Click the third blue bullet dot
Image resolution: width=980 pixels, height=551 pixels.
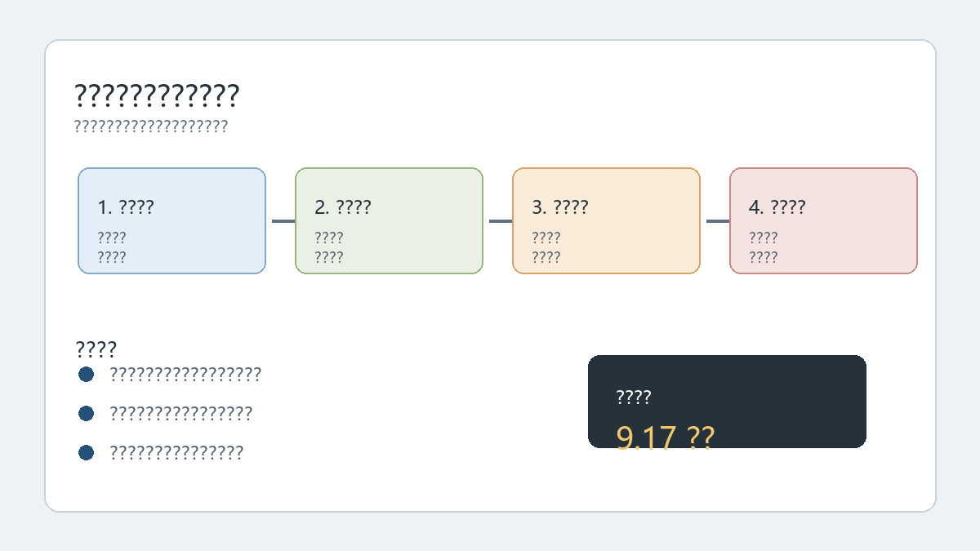(87, 452)
